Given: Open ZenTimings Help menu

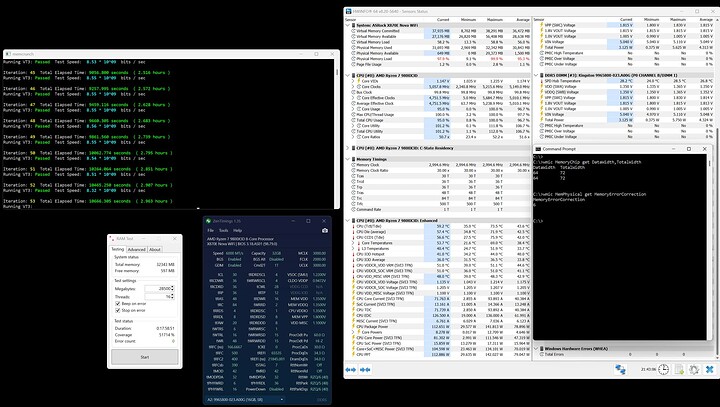Looking at the screenshot, I should click(x=237, y=230).
